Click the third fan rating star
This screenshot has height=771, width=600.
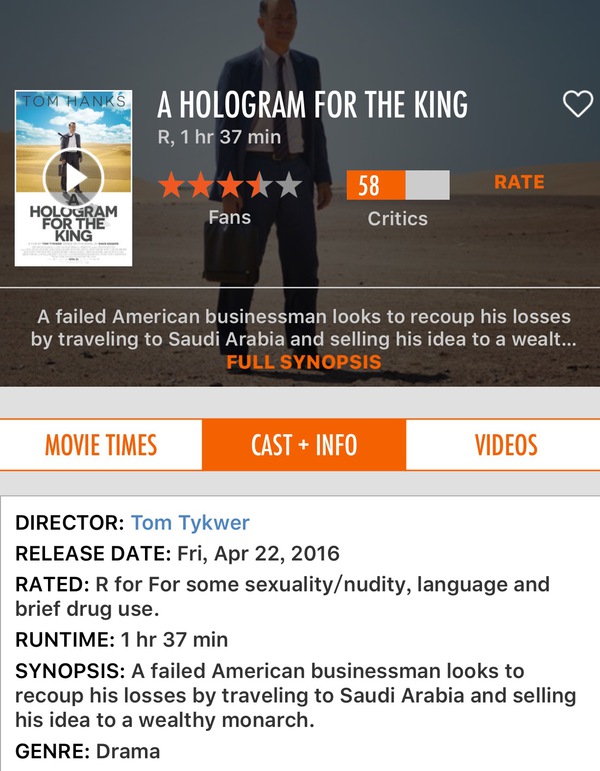tap(230, 185)
